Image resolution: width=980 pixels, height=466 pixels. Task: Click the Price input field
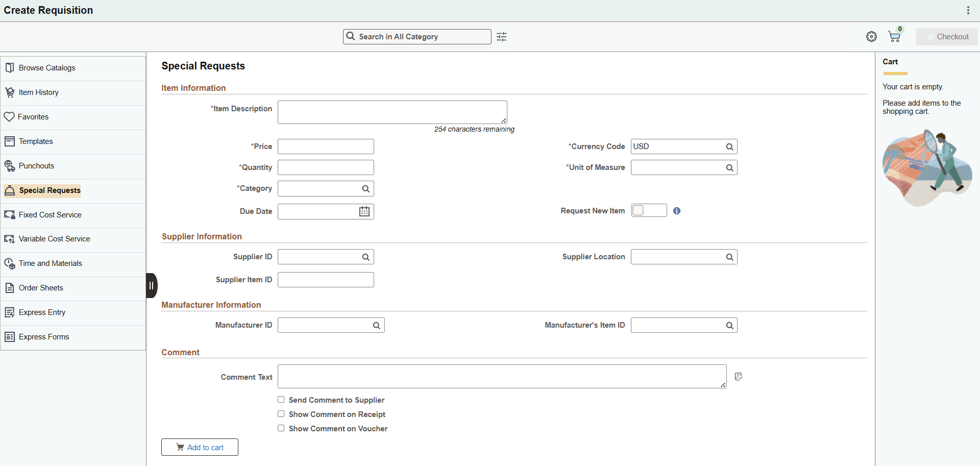(x=326, y=146)
